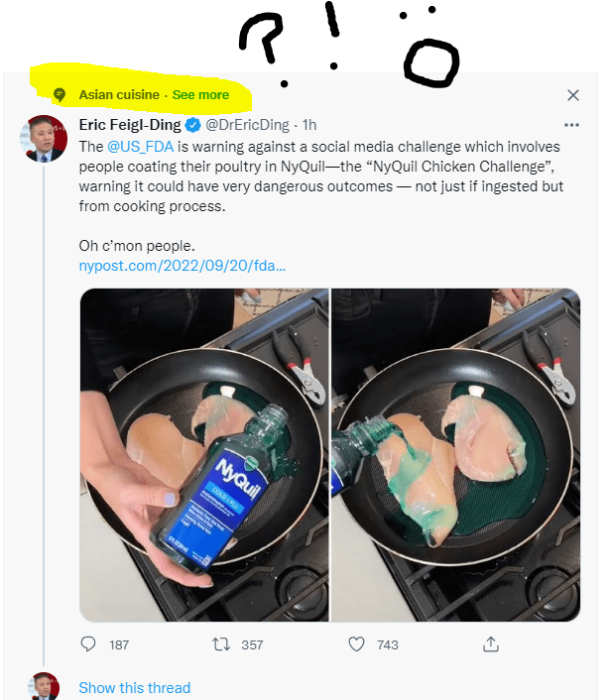Click the Eric Feigl-Ding display name
The height and width of the screenshot is (700, 610).
click(x=130, y=125)
